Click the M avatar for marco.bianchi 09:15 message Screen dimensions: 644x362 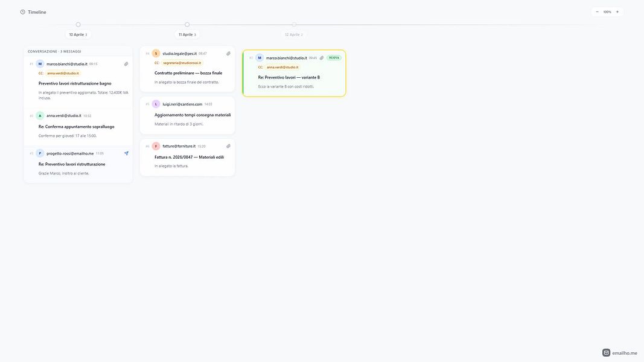click(x=40, y=64)
